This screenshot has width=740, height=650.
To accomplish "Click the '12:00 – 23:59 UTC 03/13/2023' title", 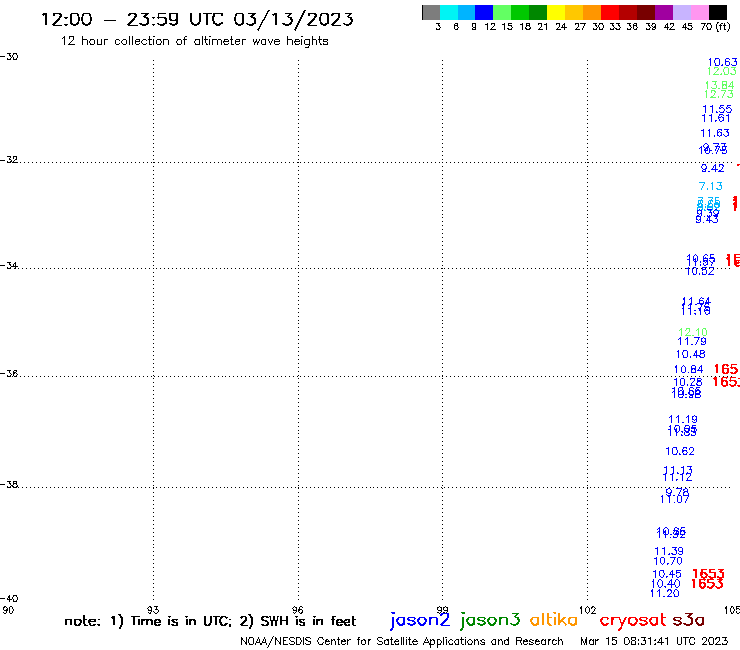I will (x=197, y=19).
